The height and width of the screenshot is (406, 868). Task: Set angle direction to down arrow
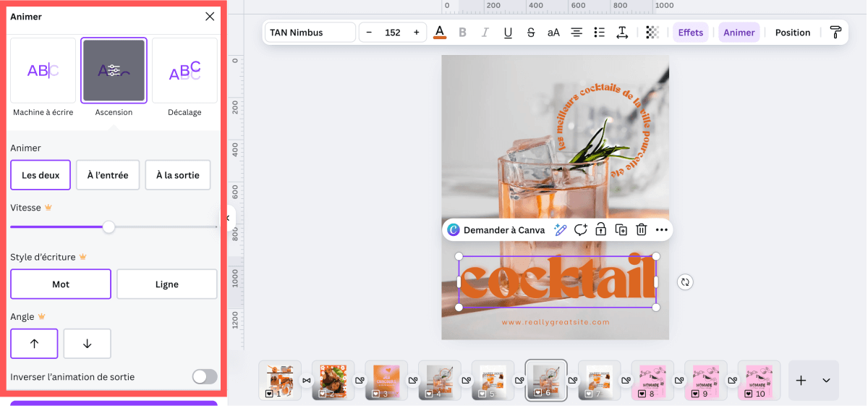88,344
